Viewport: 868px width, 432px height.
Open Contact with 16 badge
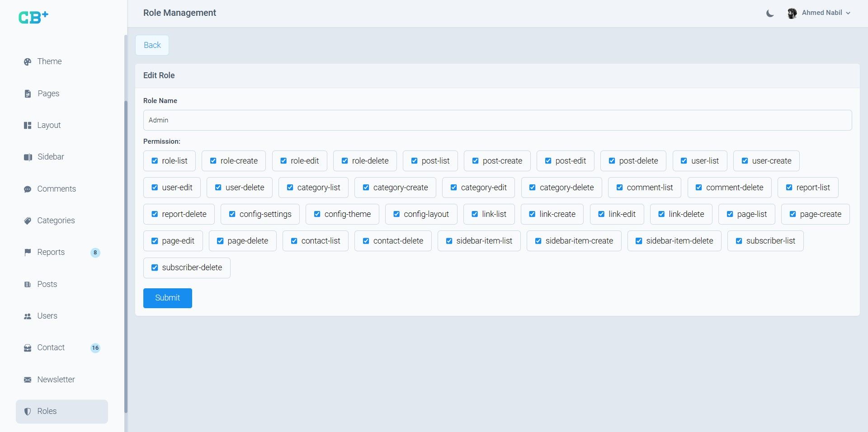tap(51, 347)
